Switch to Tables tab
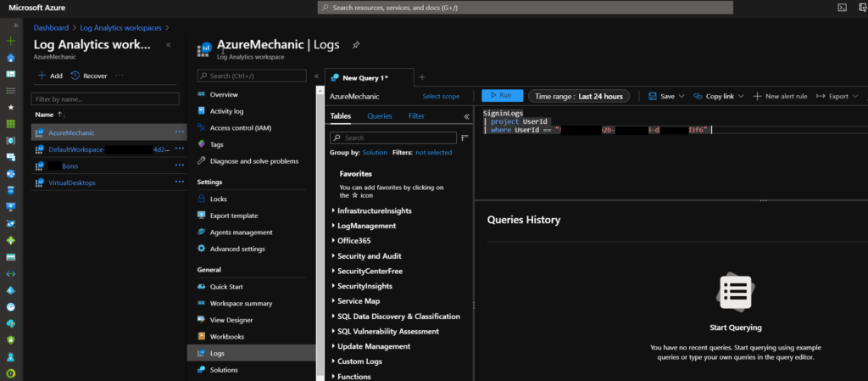 pyautogui.click(x=341, y=116)
